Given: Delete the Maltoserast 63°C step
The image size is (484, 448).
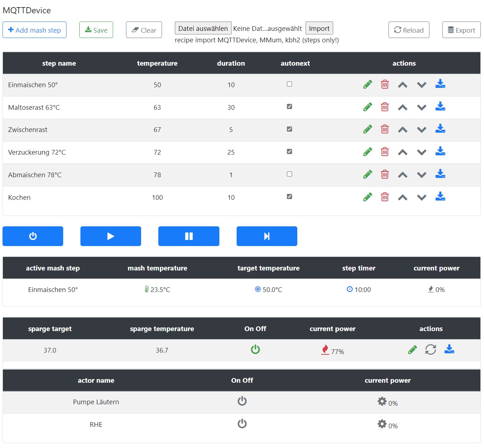Looking at the screenshot, I should pyautogui.click(x=385, y=107).
